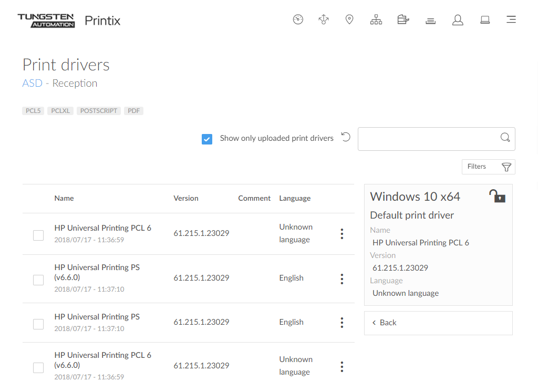This screenshot has width=538, height=392.
Task: Tick the HP Universal Printing PS (v6.6.0) checkbox
Action: (x=38, y=280)
